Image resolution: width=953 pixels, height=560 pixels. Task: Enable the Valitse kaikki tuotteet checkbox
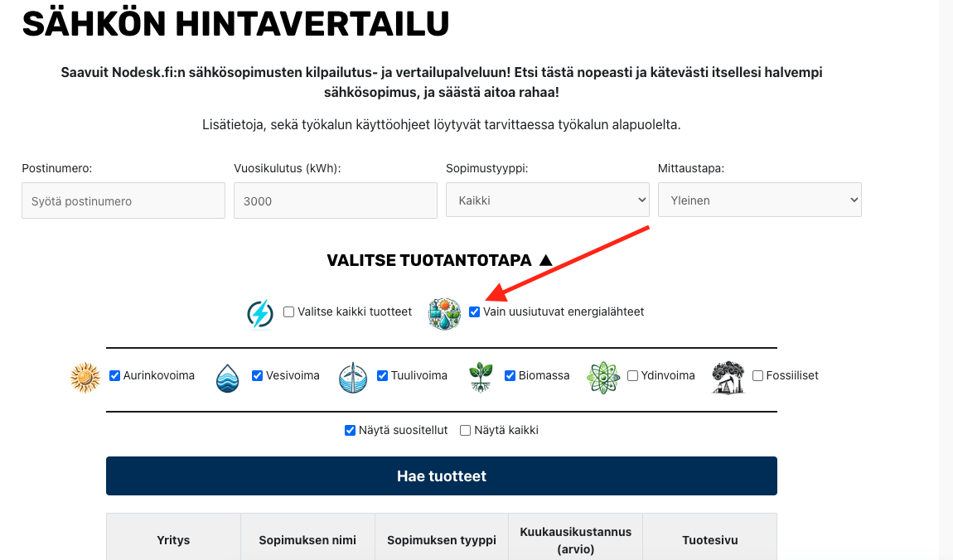(x=289, y=312)
